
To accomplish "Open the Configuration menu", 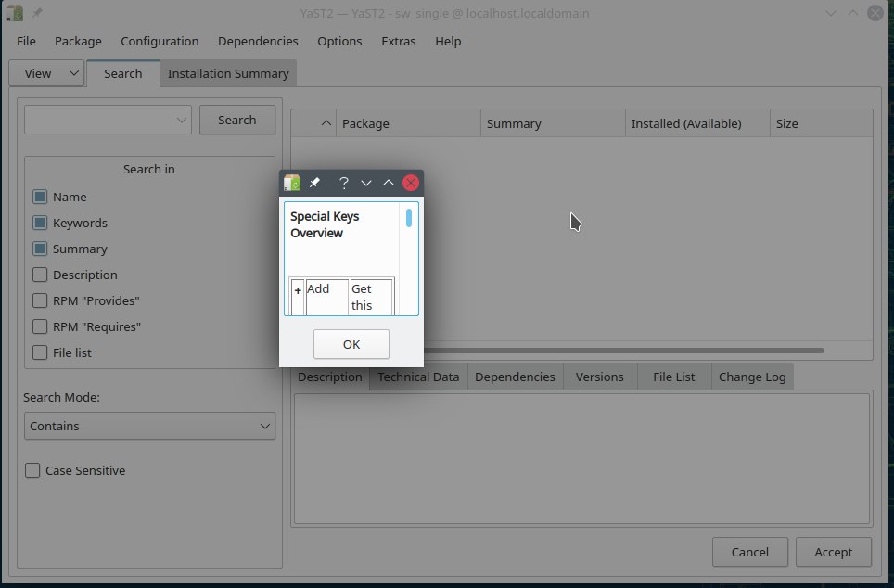I will [x=160, y=41].
